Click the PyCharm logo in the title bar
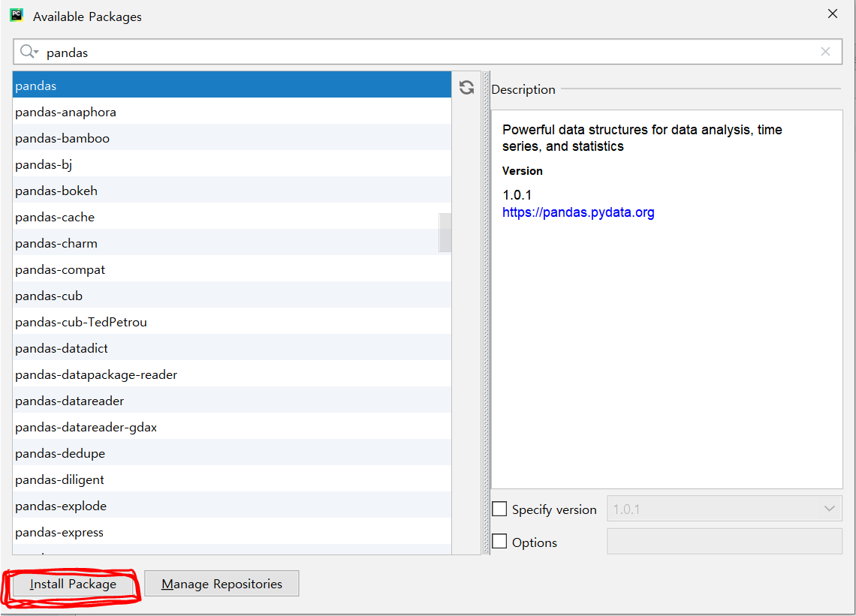Image resolution: width=856 pixels, height=616 pixels. [x=17, y=15]
